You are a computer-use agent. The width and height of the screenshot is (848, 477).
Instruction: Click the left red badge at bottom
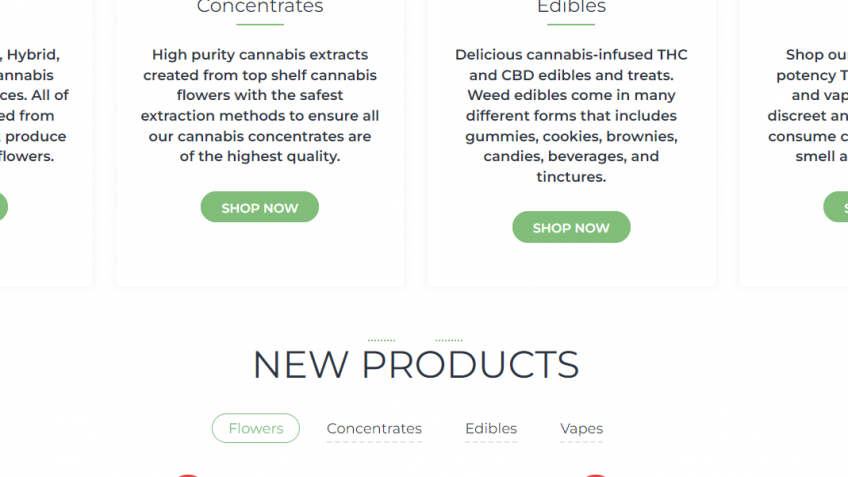point(187,475)
